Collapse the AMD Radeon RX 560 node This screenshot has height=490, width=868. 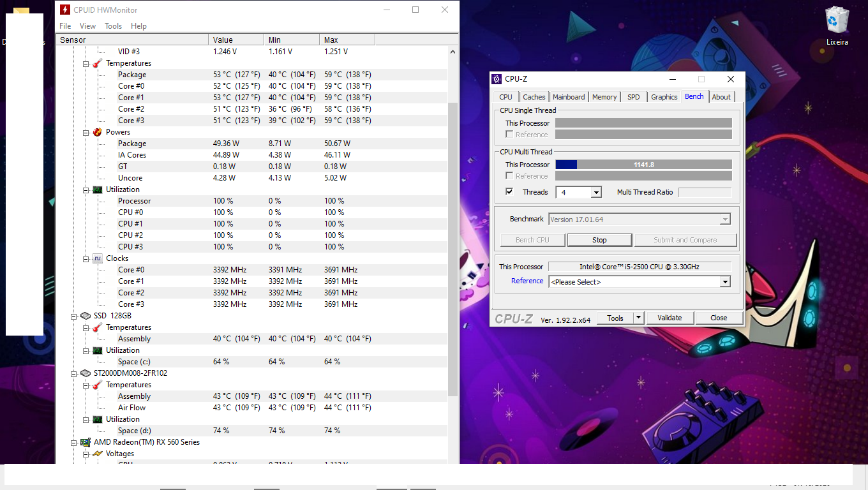pyautogui.click(x=74, y=443)
